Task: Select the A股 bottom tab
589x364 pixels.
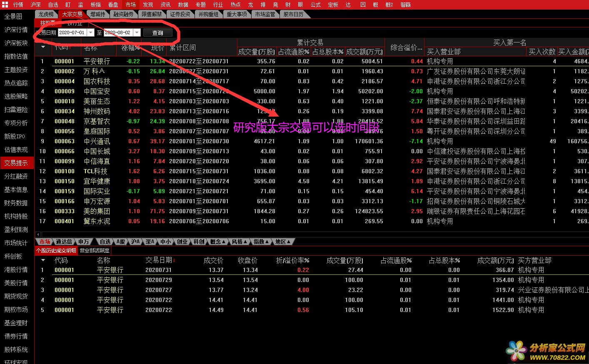Action: pyautogui.click(x=120, y=242)
